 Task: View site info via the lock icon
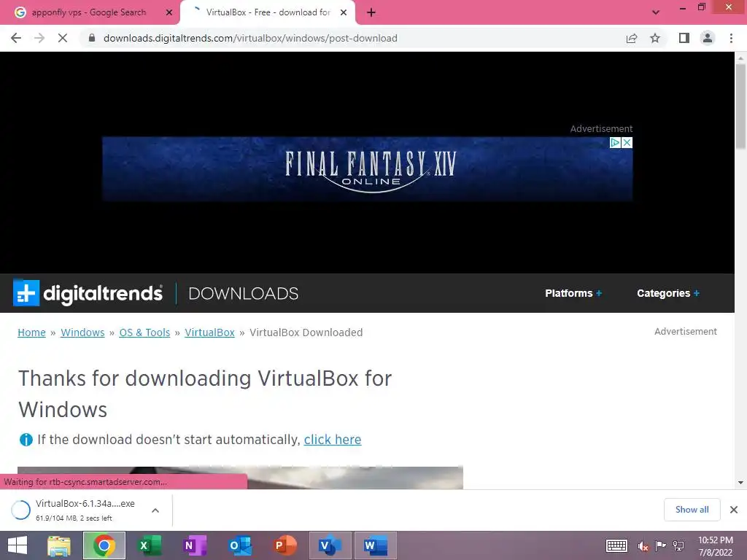(x=92, y=38)
